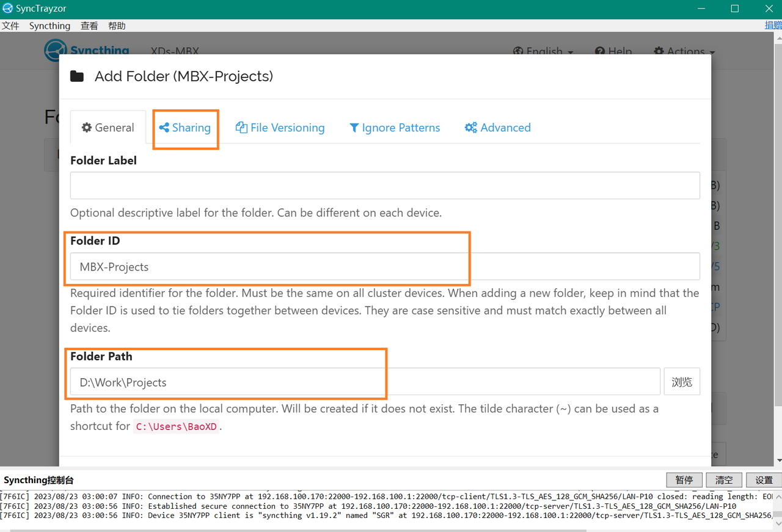782x532 pixels.
Task: Open the English language dropdown
Action: pyautogui.click(x=543, y=51)
